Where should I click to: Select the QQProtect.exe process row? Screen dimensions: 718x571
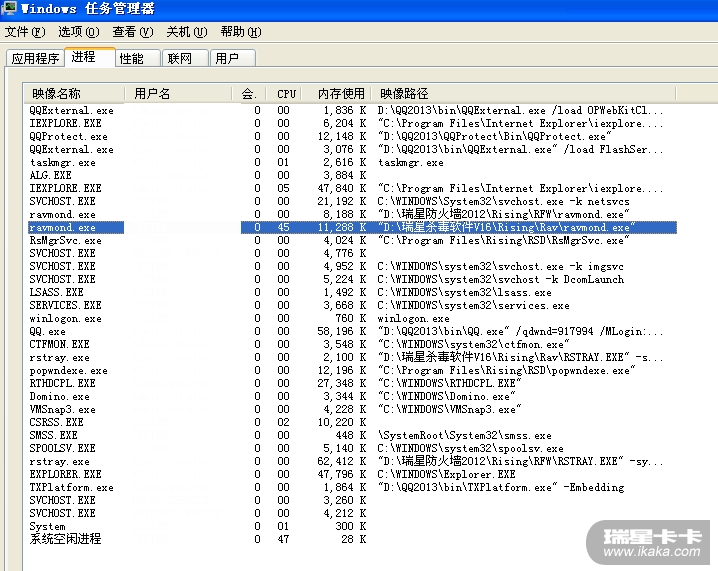pyautogui.click(x=69, y=136)
